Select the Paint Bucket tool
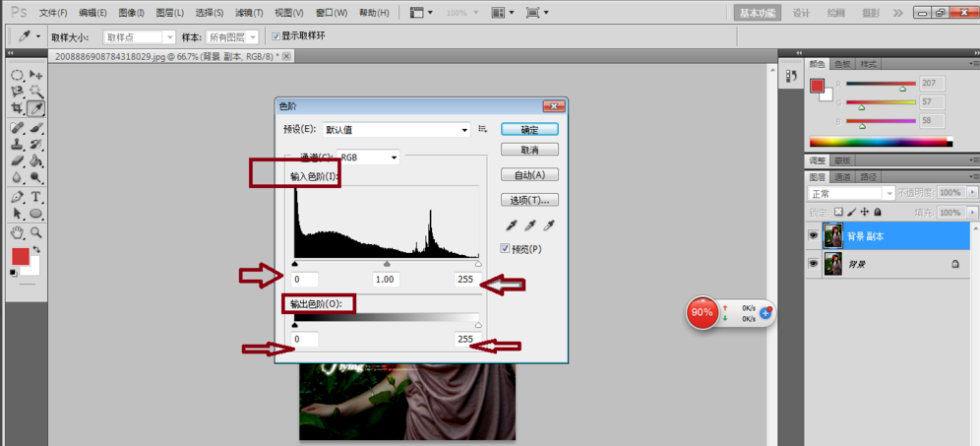980x446 pixels. click(x=36, y=160)
